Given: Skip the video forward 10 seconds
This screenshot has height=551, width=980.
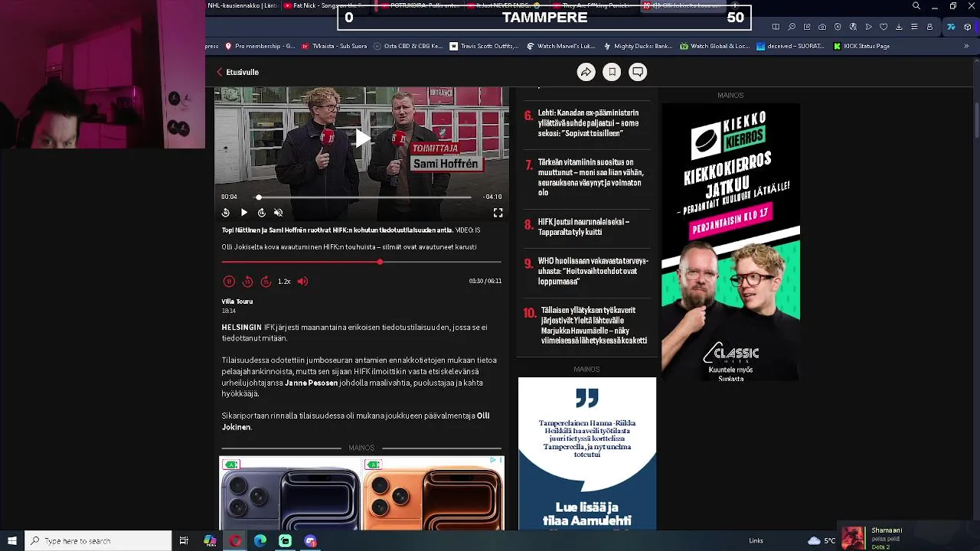Looking at the screenshot, I should [x=261, y=213].
